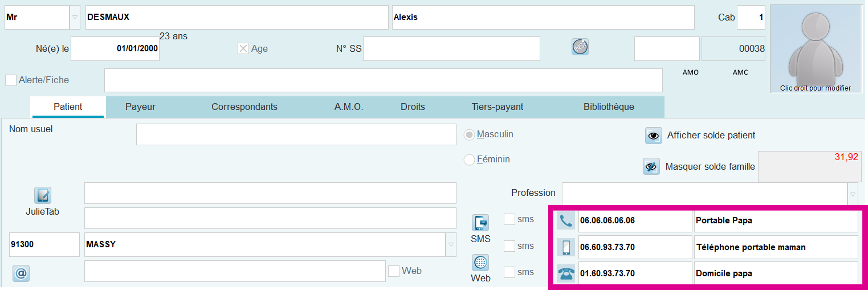Open JulieTab tablet icon
Screen dimensions: 868x290
43,195
